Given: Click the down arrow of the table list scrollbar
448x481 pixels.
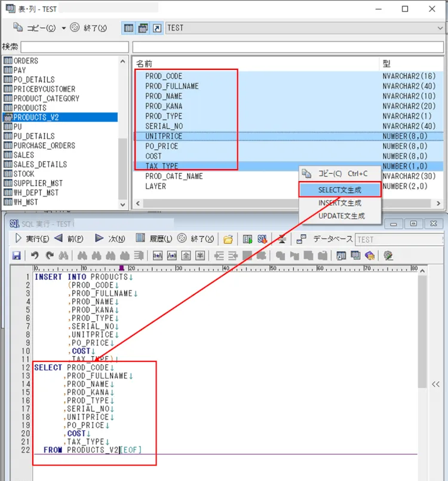Looking at the screenshot, I should (x=122, y=204).
